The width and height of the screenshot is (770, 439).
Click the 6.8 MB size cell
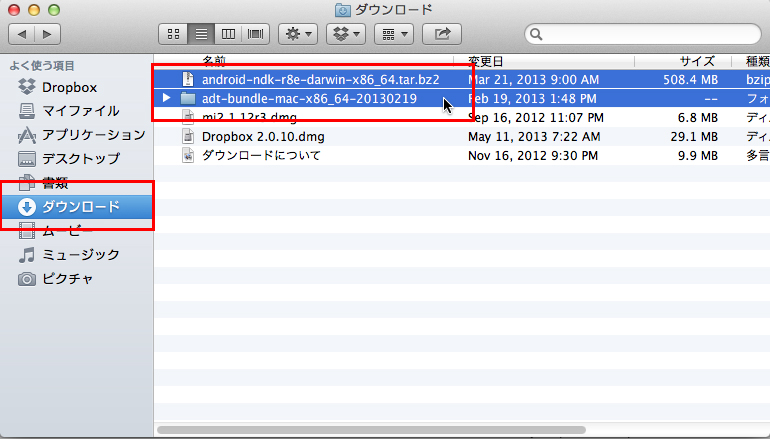tap(698, 118)
